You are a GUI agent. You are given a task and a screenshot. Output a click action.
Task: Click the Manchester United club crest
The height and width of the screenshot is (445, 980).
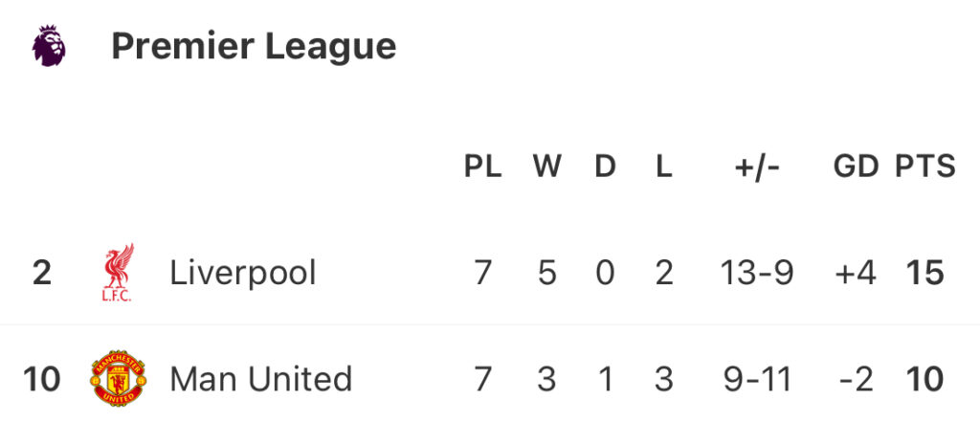click(x=118, y=380)
